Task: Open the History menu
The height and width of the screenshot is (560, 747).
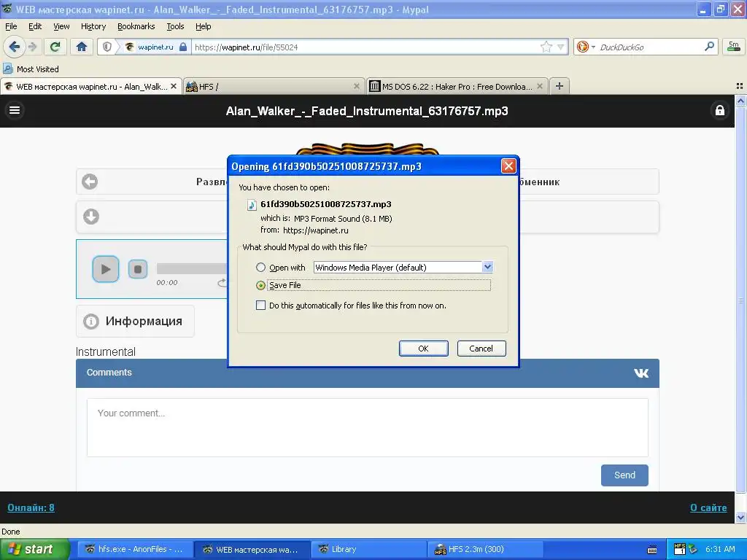Action: point(93,26)
